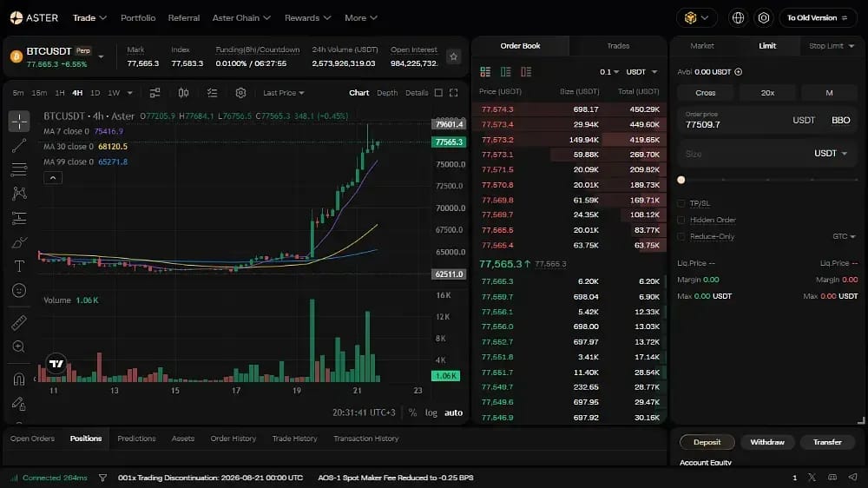Collapse the indicator legend chevron
The width and height of the screenshot is (868, 488).
[53, 178]
